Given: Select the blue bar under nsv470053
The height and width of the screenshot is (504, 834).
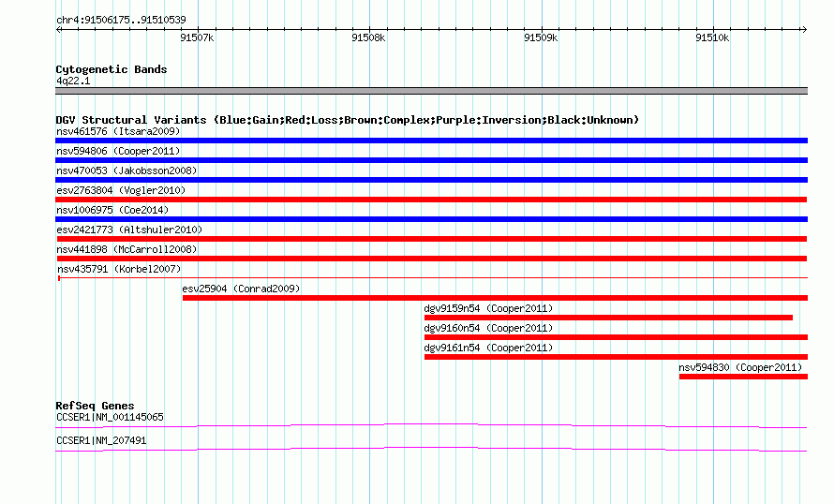Looking at the screenshot, I should [x=431, y=180].
